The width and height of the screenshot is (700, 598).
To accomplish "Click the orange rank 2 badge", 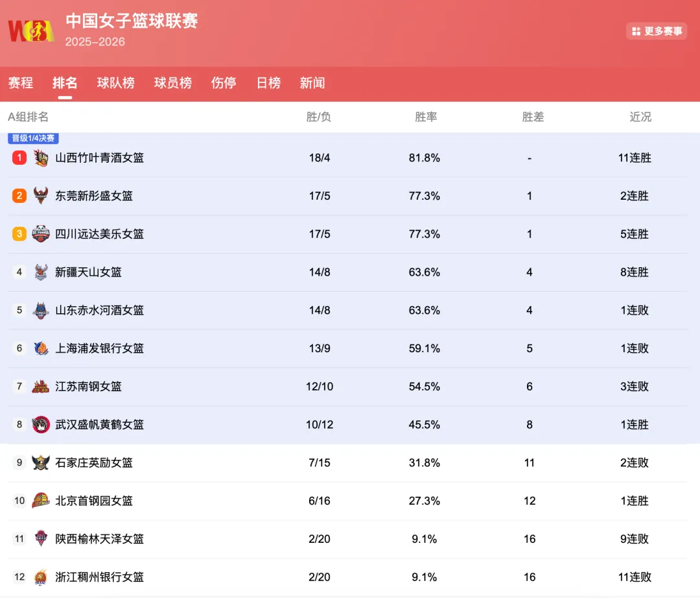I will pos(19,196).
